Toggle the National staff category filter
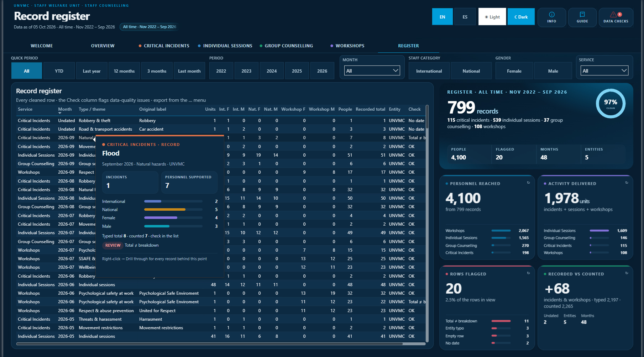The image size is (644, 357). coord(471,71)
